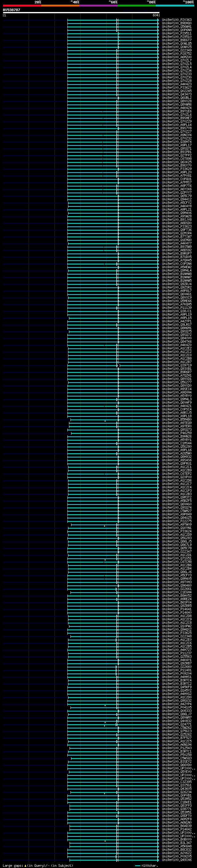Select hit label UniRef100_Q43473

(x=177, y=94)
